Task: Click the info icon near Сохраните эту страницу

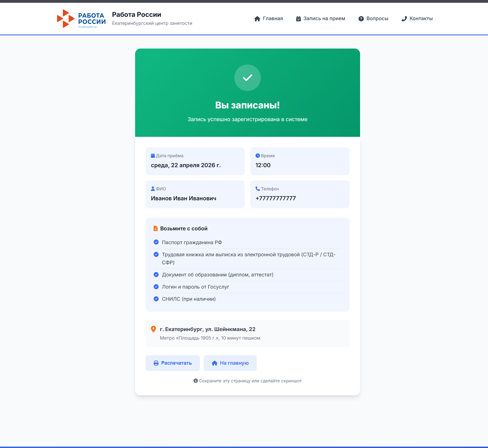Action: (195, 381)
